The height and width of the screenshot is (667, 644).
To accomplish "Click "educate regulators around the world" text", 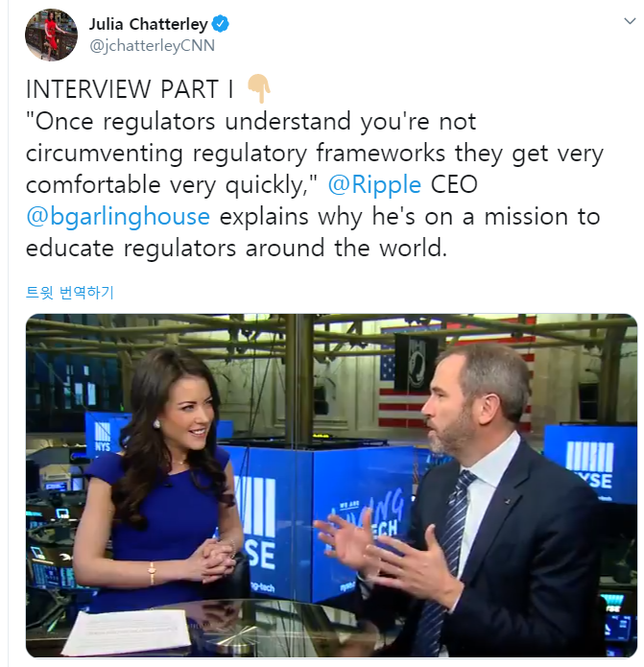I will (236, 249).
